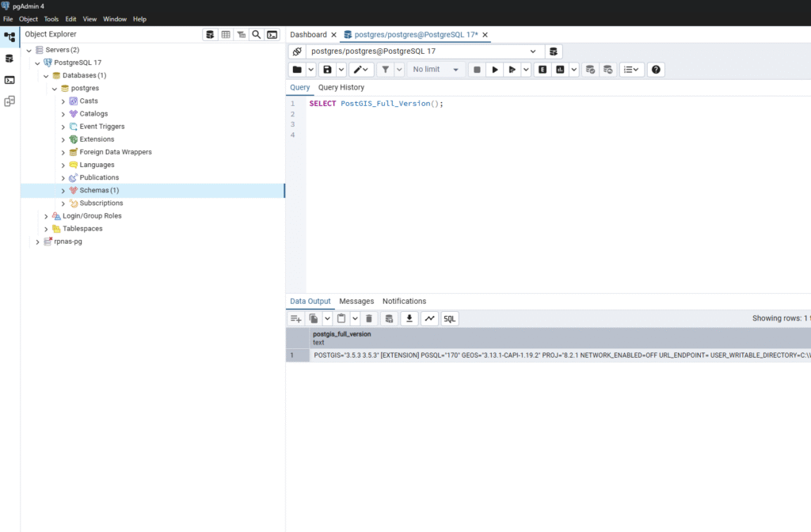This screenshot has width=811, height=532.
Task: Open the Search Objects magnifier tool
Action: [x=257, y=35]
